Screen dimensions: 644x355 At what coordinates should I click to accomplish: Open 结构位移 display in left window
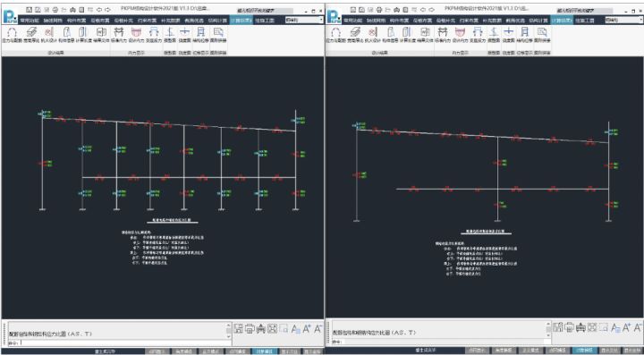[x=201, y=35]
